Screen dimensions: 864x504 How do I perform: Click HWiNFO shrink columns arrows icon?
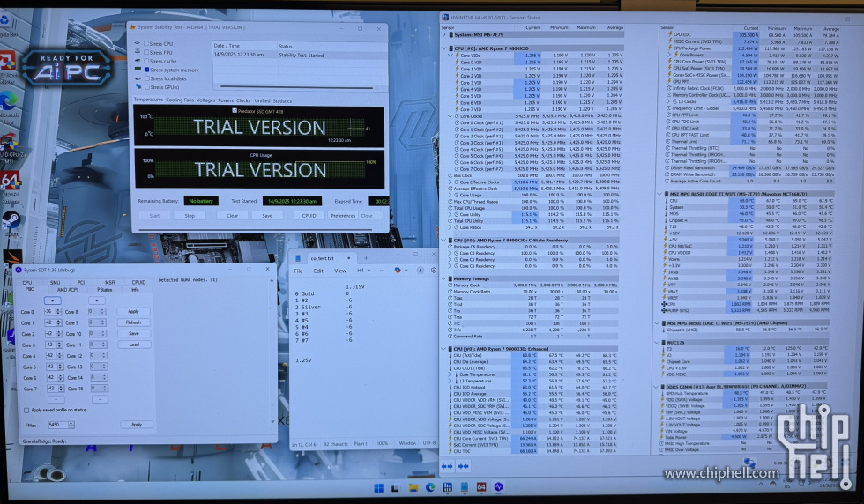464,466
